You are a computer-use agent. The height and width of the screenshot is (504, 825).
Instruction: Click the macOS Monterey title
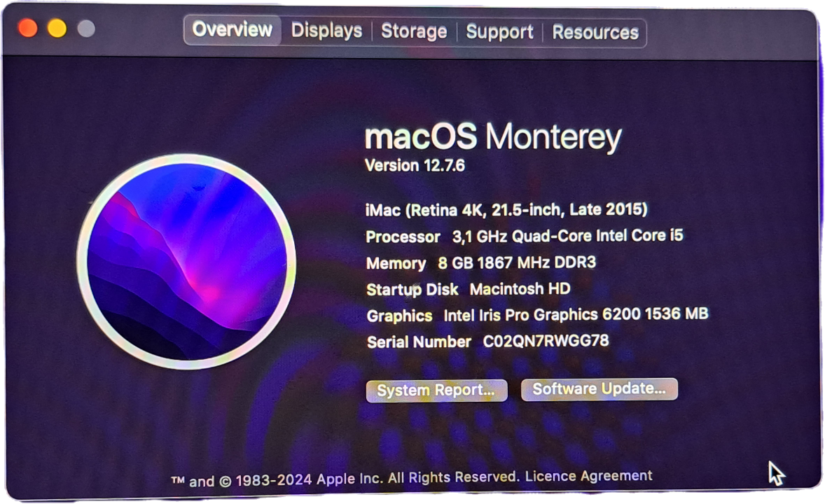(493, 136)
